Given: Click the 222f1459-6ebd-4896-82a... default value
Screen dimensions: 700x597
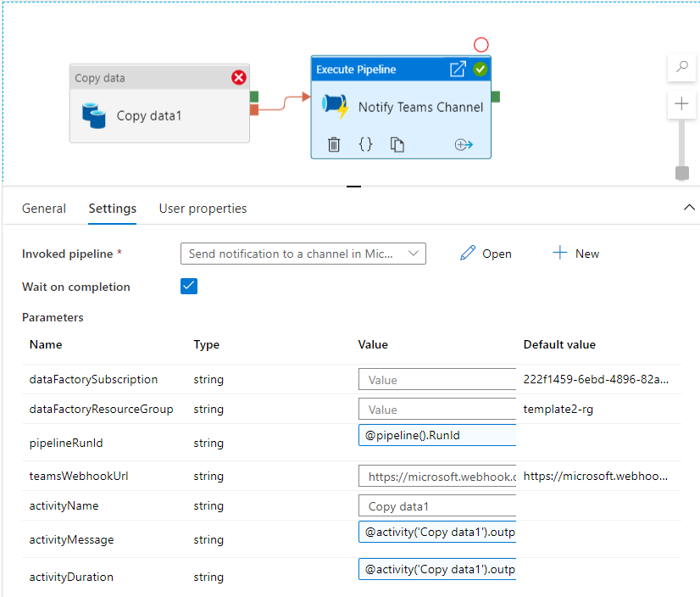Looking at the screenshot, I should click(x=596, y=379).
